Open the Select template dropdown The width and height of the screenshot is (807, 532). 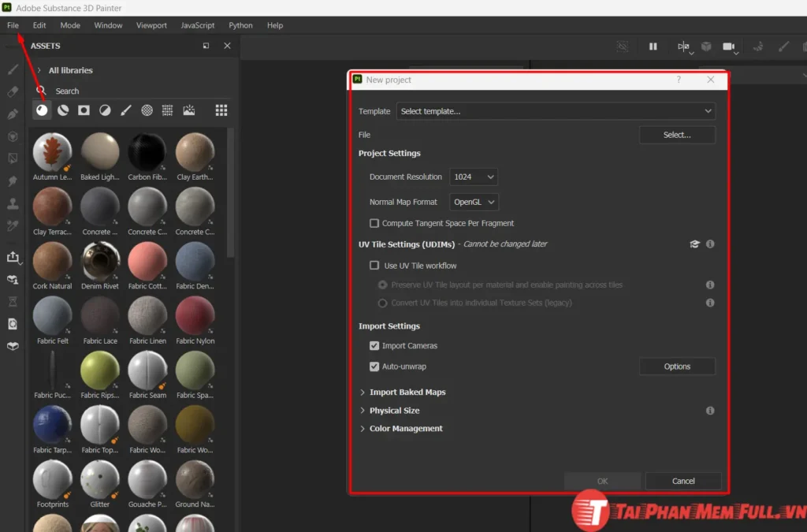pyautogui.click(x=556, y=111)
